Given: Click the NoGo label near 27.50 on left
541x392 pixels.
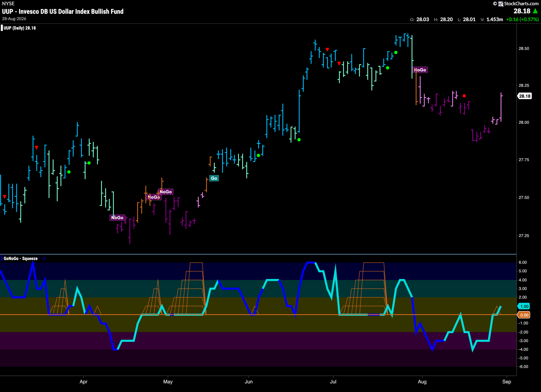Looking at the screenshot, I should point(154,197).
